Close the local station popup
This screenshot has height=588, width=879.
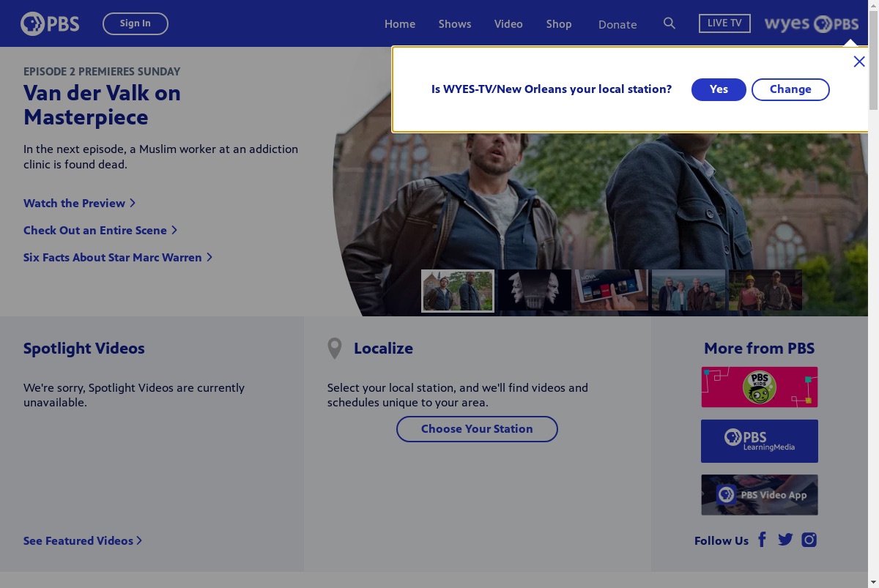point(858,62)
